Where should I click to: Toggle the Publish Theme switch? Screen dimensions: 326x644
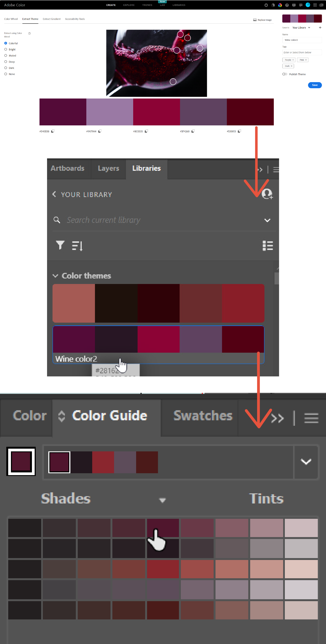285,74
